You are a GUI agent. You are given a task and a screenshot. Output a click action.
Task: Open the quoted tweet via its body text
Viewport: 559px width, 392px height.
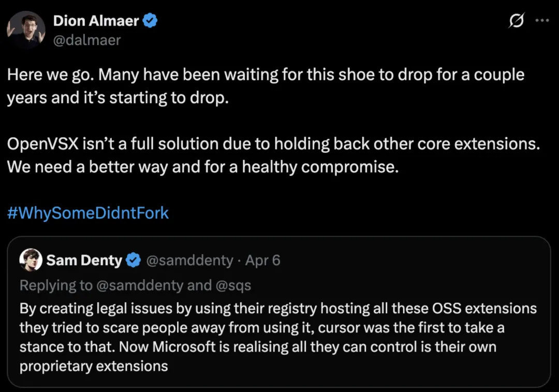pos(278,337)
